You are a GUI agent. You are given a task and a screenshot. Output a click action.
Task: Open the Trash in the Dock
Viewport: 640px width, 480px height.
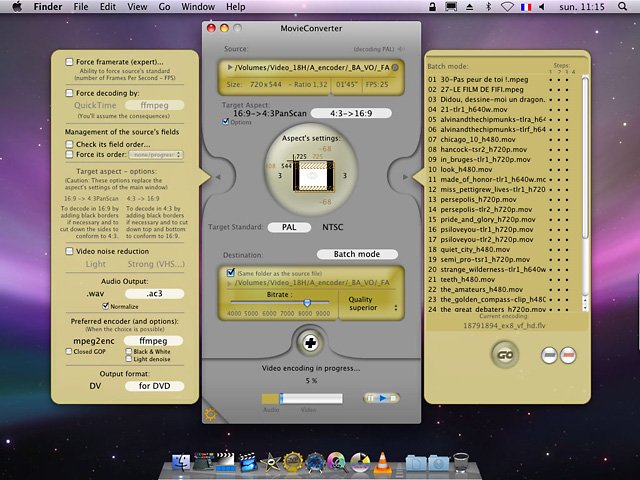[461, 462]
